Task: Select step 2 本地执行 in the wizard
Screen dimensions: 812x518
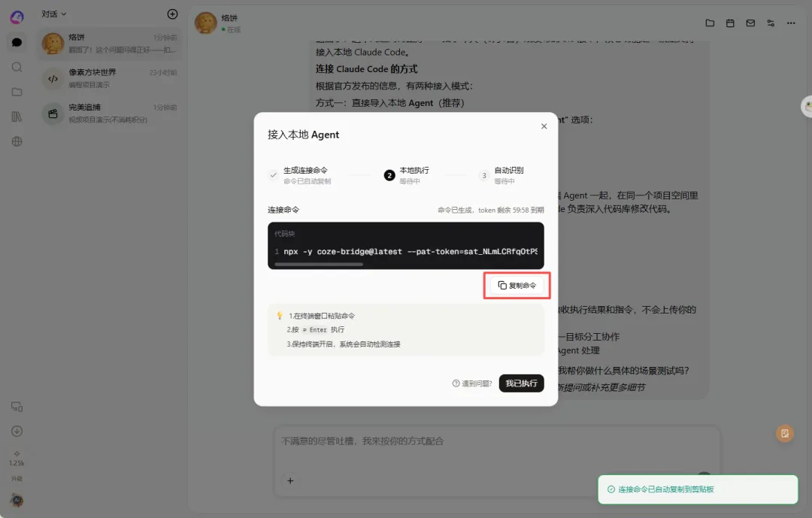Action: [x=407, y=175]
